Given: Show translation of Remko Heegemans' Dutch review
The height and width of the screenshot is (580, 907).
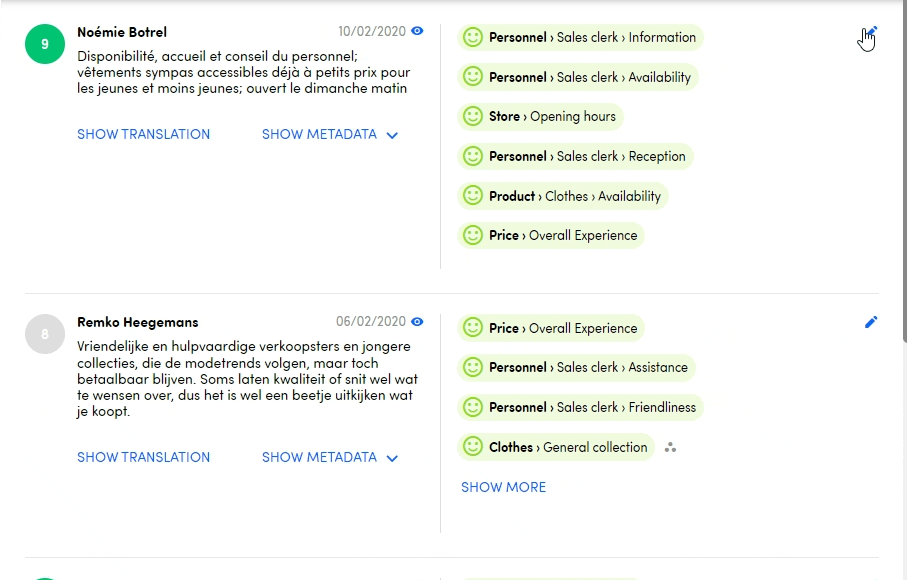Looking at the screenshot, I should pos(143,458).
